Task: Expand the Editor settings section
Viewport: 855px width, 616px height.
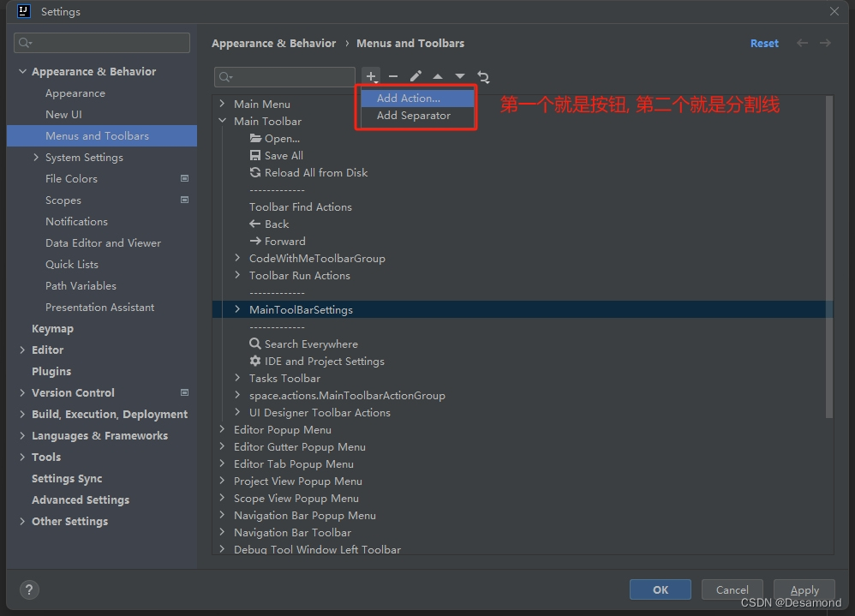Action: [22, 350]
